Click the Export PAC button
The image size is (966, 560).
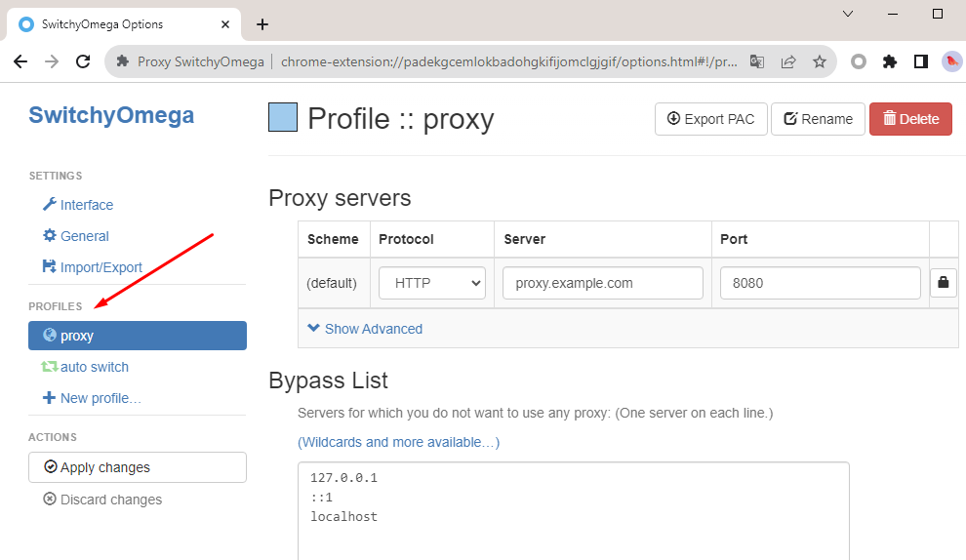pos(710,119)
